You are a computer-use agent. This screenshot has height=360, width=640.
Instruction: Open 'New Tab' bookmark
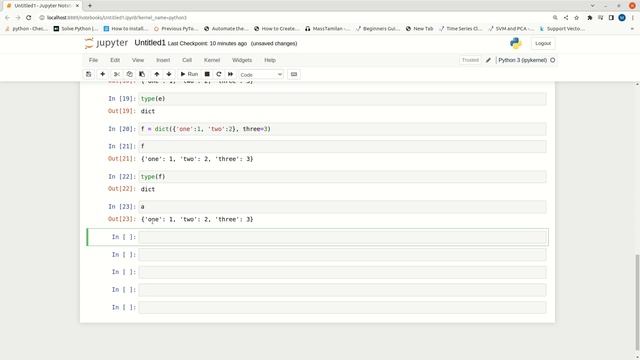pos(420,29)
